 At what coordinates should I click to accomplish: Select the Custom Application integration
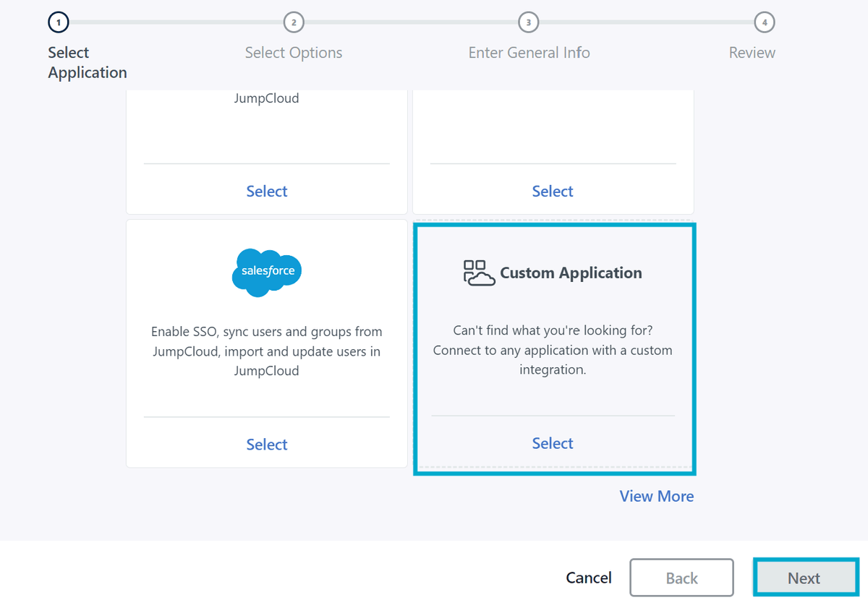point(552,442)
